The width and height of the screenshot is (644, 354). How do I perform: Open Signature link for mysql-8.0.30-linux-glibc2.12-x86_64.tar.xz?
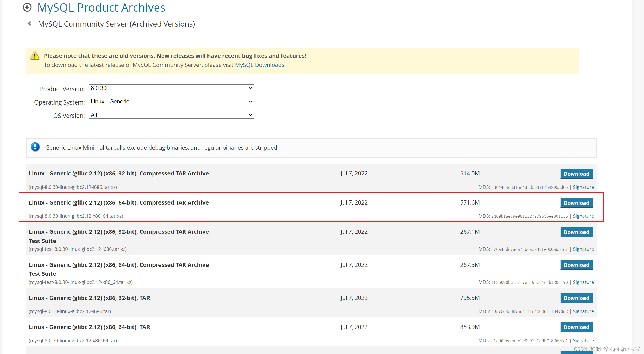point(583,216)
